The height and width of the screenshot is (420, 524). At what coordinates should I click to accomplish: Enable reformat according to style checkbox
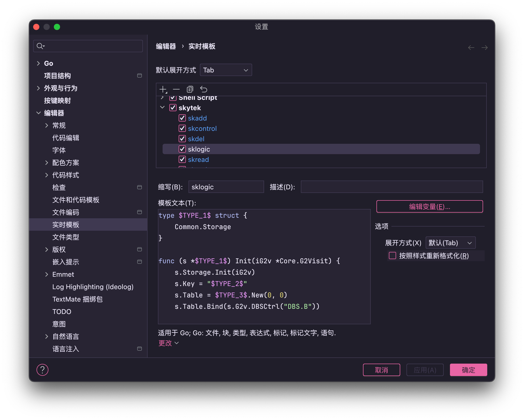392,255
